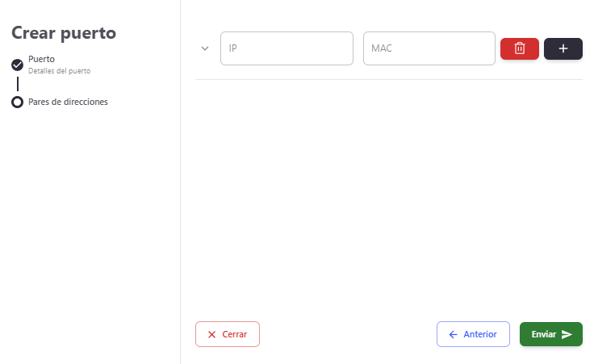
Task: Click the completed checkmark icon for Puerto step
Action: coord(17,65)
